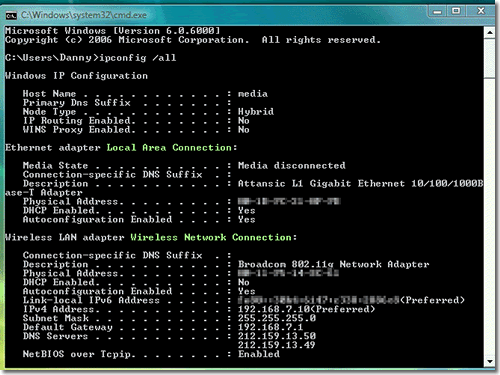The image size is (500, 375).
Task: Click the green Wireless Network Connection text
Action: (211, 237)
